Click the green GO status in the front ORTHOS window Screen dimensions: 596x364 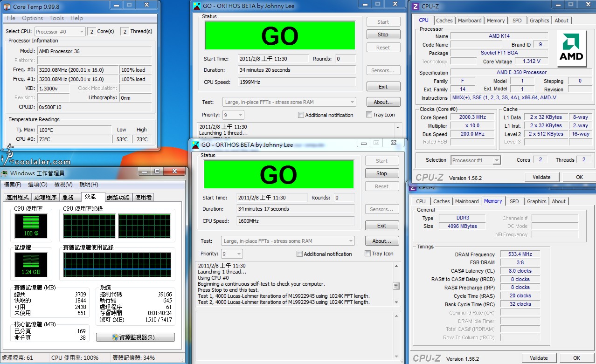[278, 174]
